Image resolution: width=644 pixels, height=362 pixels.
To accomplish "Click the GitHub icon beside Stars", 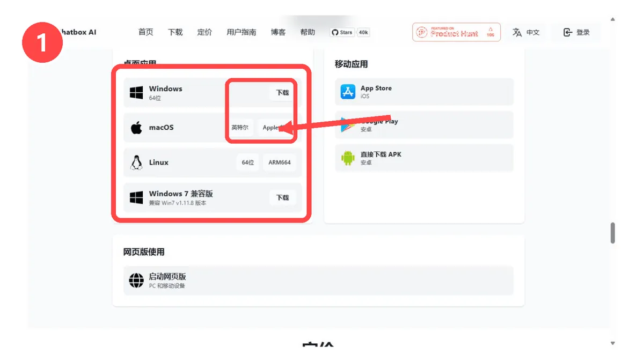I will tap(335, 32).
